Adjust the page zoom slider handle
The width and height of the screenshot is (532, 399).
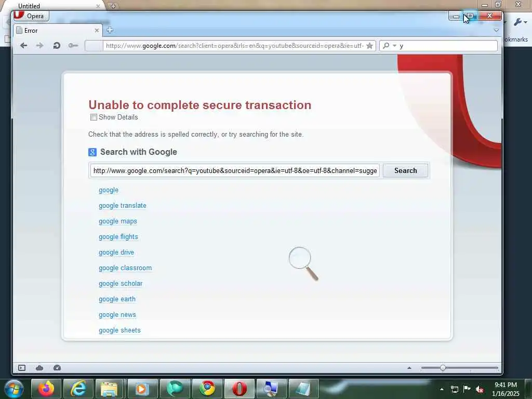(x=443, y=368)
